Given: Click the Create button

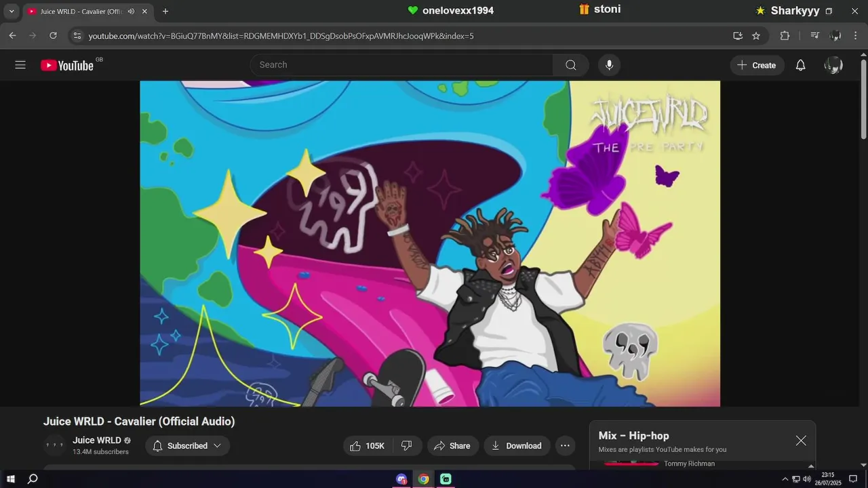Looking at the screenshot, I should pos(757,65).
